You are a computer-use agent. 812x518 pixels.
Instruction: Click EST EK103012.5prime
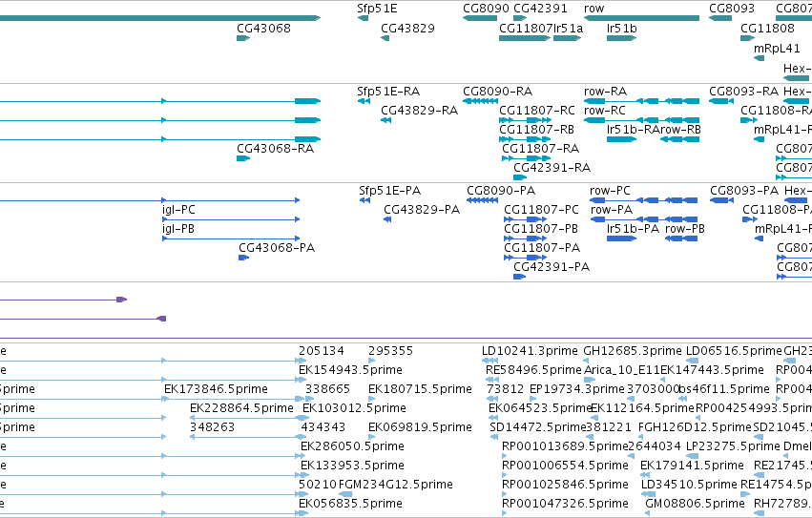click(x=354, y=408)
